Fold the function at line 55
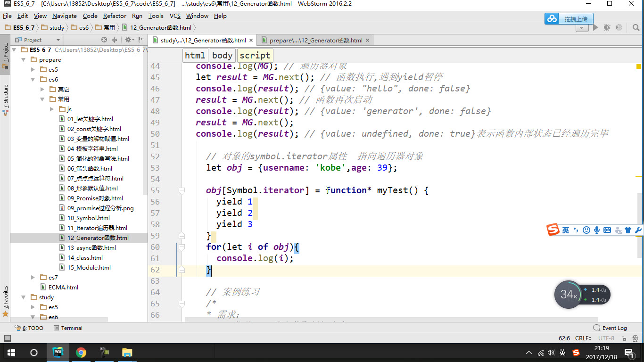Image resolution: width=644 pixels, height=362 pixels. [x=181, y=190]
